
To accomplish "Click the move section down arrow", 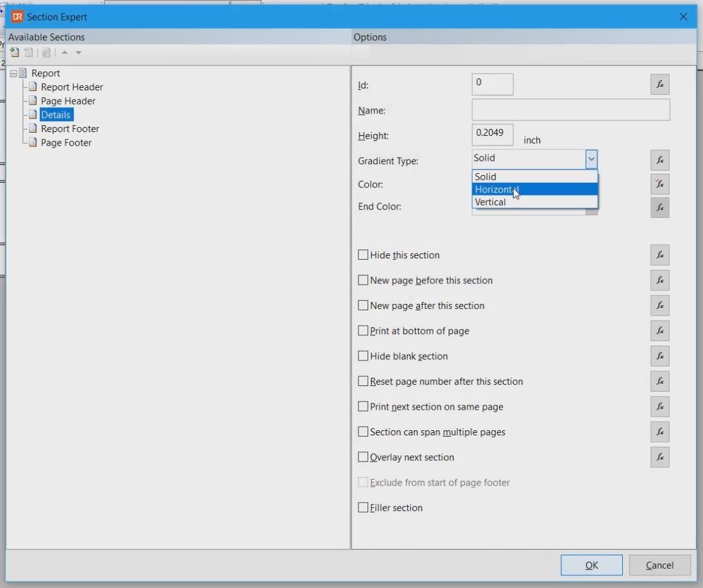I will (x=78, y=53).
